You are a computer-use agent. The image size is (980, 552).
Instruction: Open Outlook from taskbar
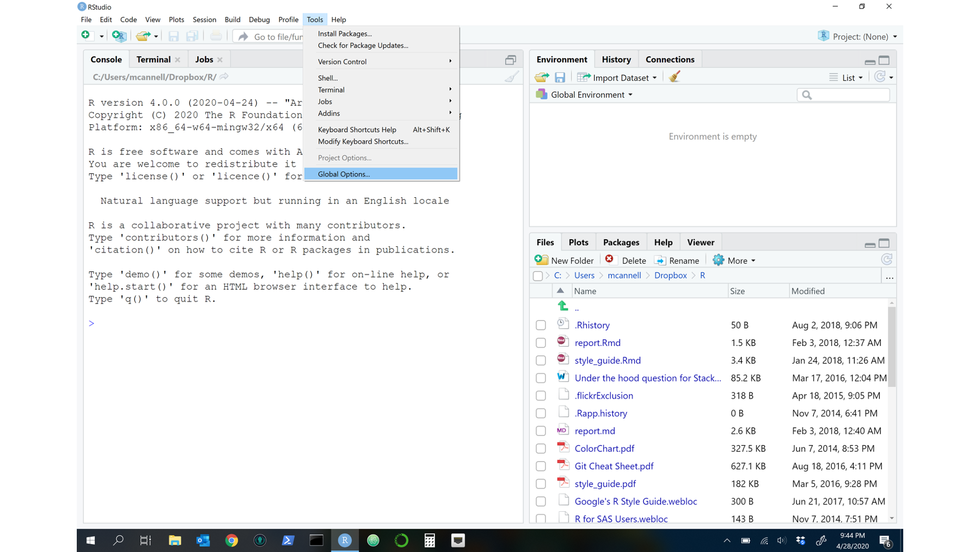tap(203, 540)
